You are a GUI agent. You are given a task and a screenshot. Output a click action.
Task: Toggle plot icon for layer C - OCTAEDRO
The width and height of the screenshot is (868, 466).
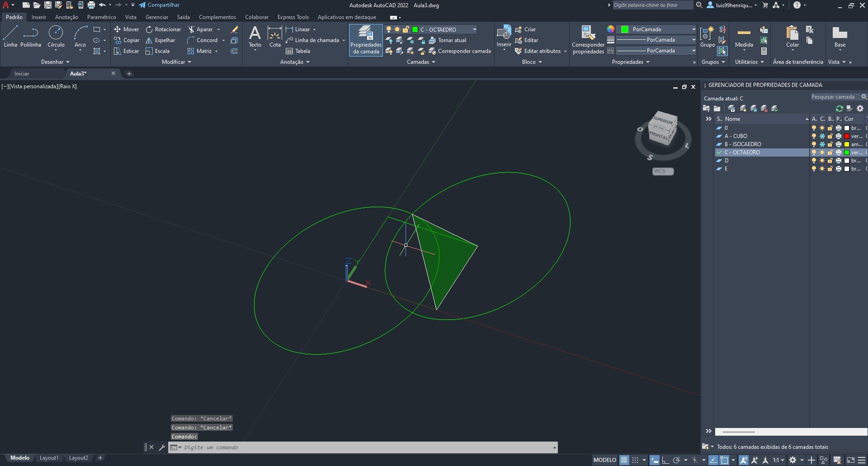(x=839, y=152)
